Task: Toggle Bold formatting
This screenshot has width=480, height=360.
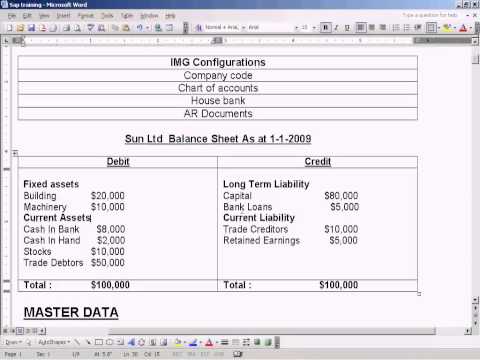Action: click(325, 27)
